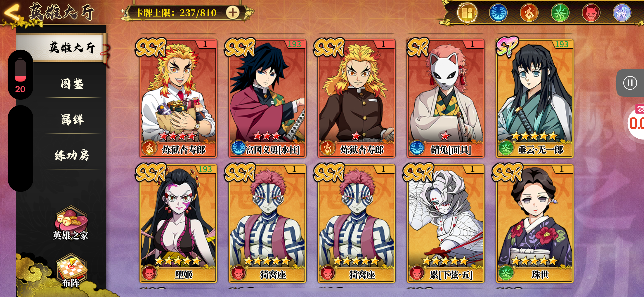Pause recording with the pause button

click(x=630, y=83)
